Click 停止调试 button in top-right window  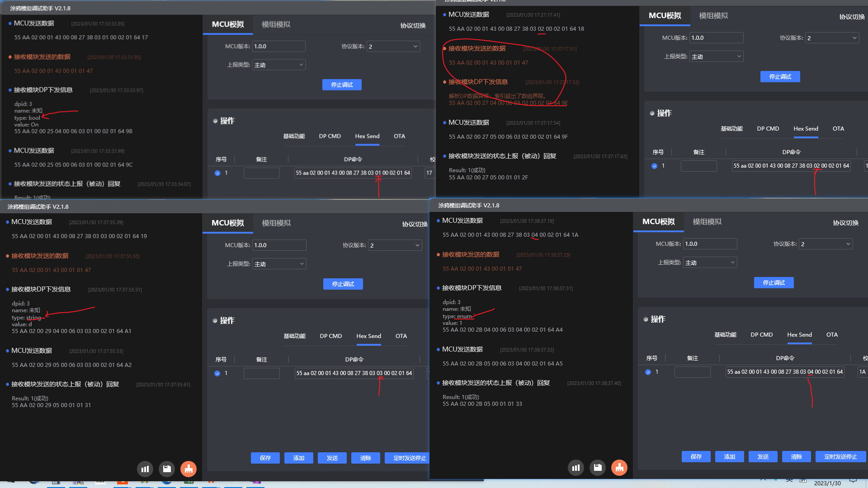pyautogui.click(x=780, y=76)
